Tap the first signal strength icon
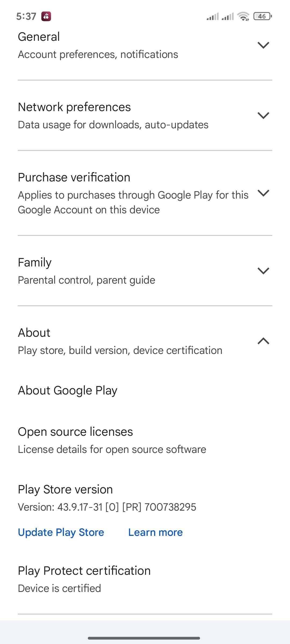This screenshot has width=290, height=644. [213, 16]
